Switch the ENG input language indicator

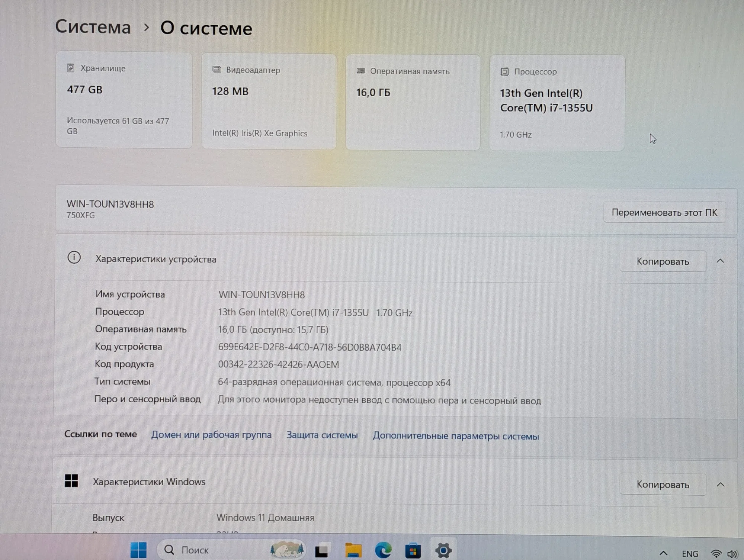tap(690, 554)
